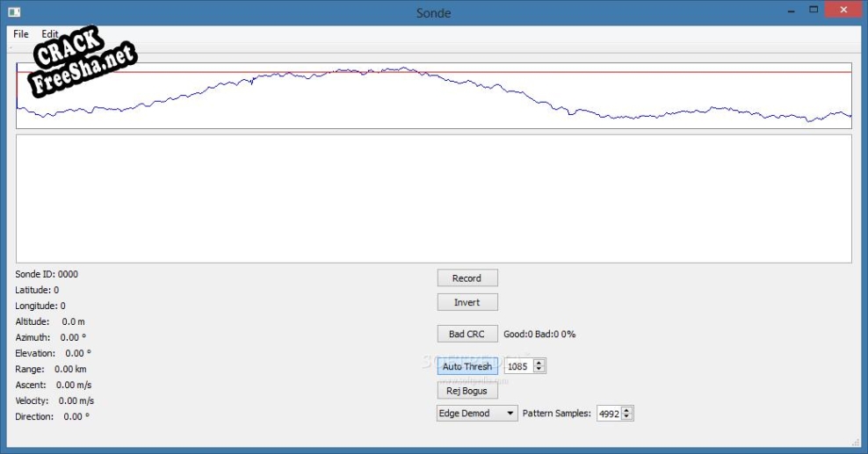This screenshot has width=868, height=454.
Task: Increment Pattern Samples using up arrow
Action: point(627,410)
